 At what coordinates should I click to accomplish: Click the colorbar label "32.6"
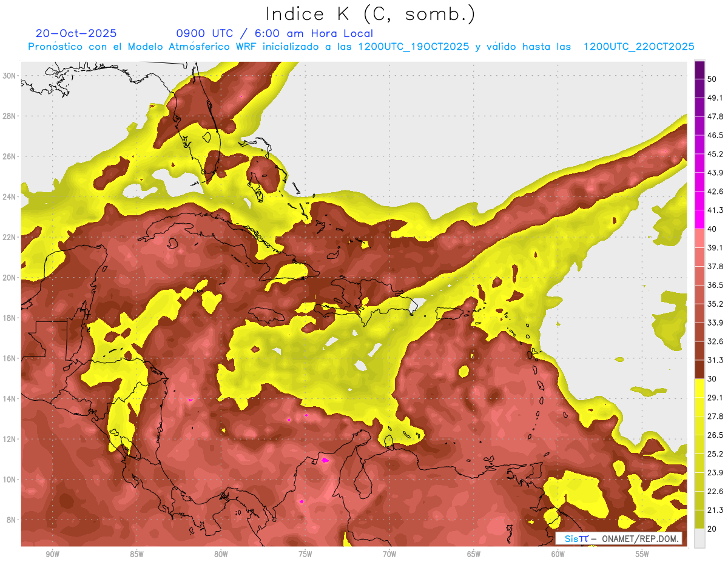coord(715,341)
